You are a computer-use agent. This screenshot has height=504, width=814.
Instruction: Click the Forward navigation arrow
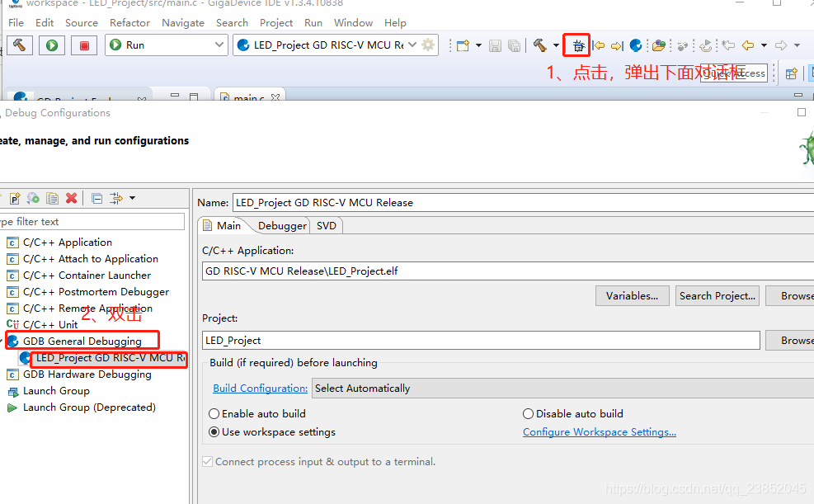point(781,45)
